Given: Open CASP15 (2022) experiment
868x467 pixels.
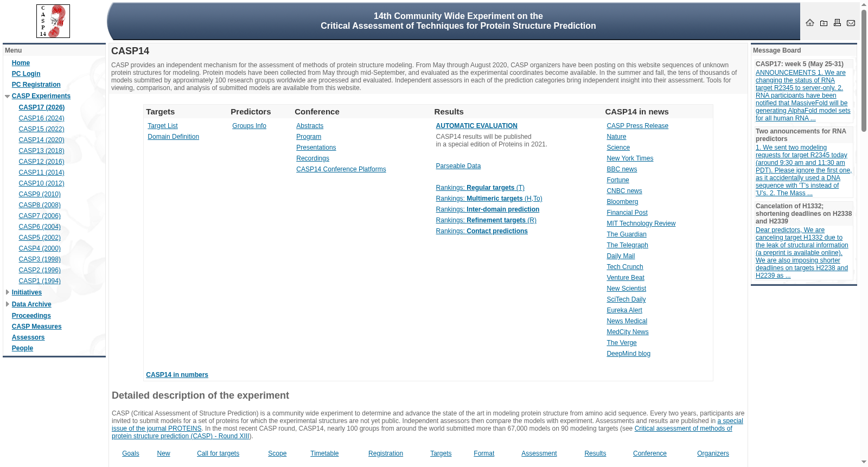Looking at the screenshot, I should coord(41,129).
